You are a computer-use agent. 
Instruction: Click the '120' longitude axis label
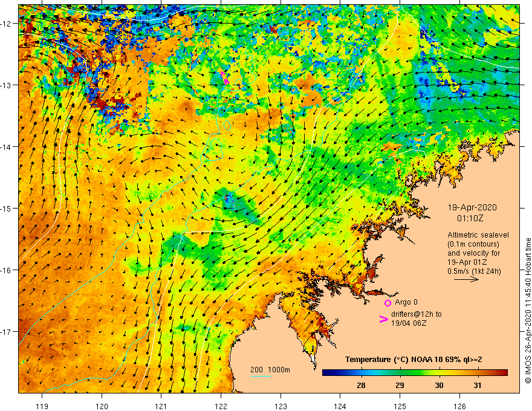[x=102, y=406]
